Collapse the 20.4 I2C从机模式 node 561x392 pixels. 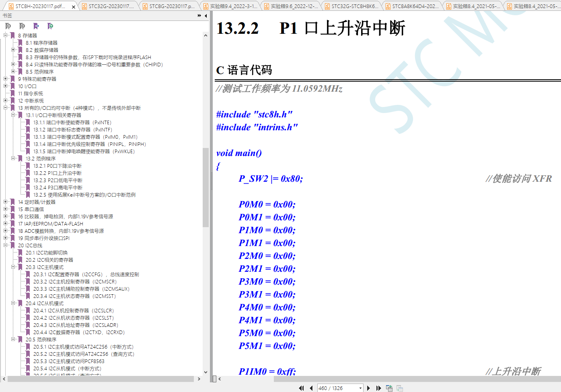pyautogui.click(x=13, y=303)
